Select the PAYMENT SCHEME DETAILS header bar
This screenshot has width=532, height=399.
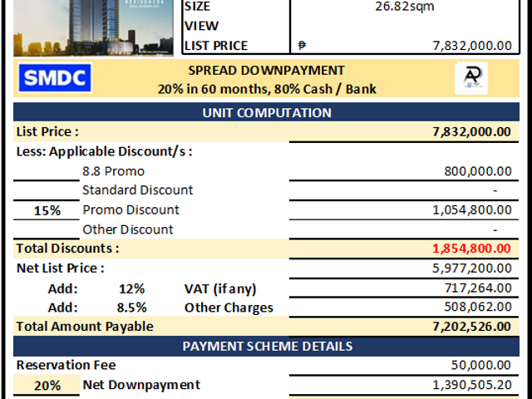click(x=266, y=346)
